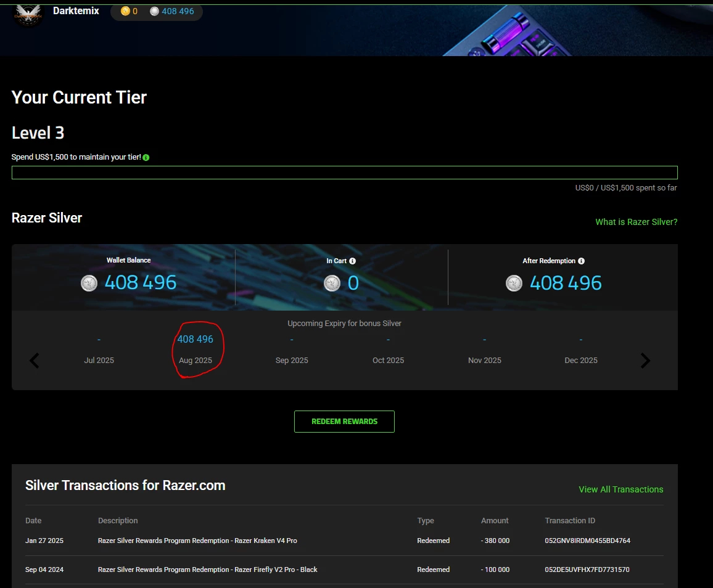Click the Transaction ID column header
Screen dimensions: 713x588
[x=570, y=521]
